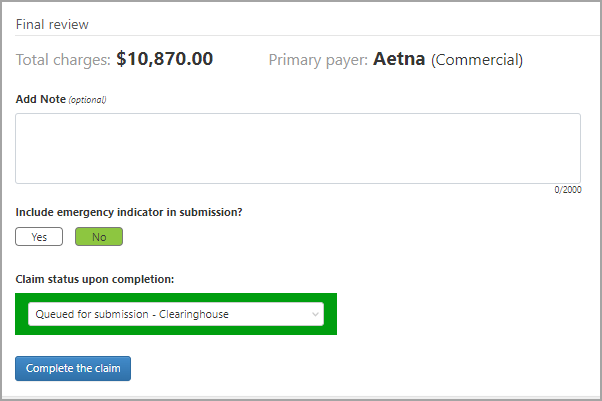Click the $10,870.00 total charges amount
Screen dimensions: 602x401
(164, 59)
